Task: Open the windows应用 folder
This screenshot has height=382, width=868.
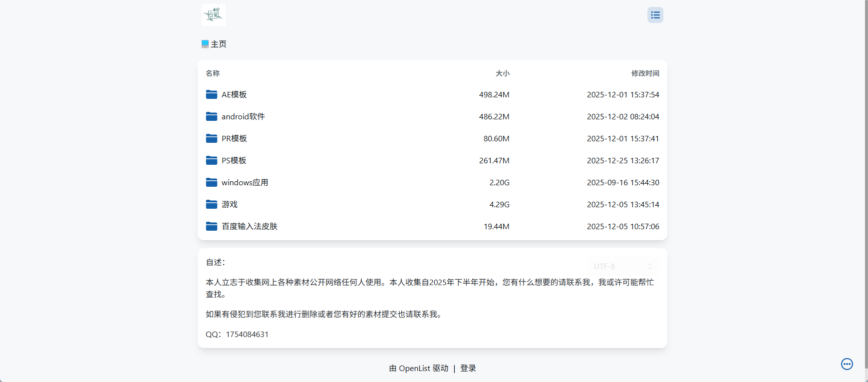Action: [432, 182]
